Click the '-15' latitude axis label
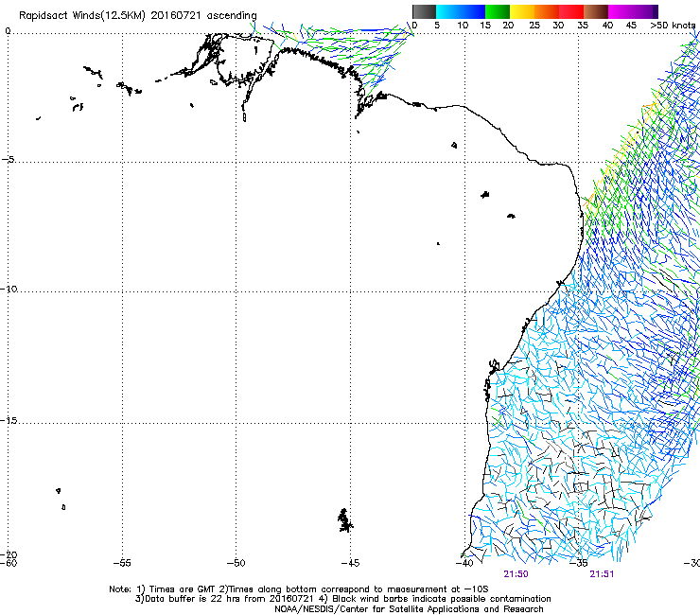This screenshot has width=700, height=615. click(x=9, y=420)
